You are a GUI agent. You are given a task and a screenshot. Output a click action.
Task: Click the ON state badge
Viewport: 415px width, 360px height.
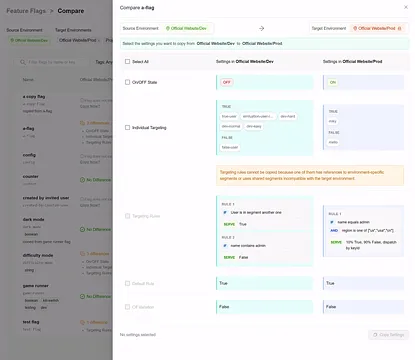pyautogui.click(x=333, y=82)
